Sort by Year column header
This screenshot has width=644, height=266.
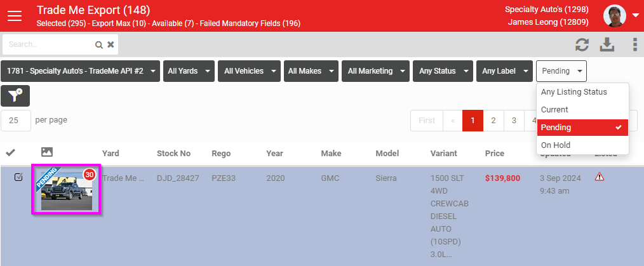[x=274, y=154]
